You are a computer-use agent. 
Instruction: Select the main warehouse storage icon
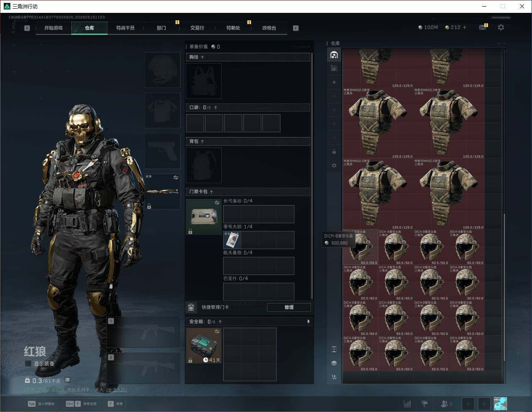click(334, 55)
